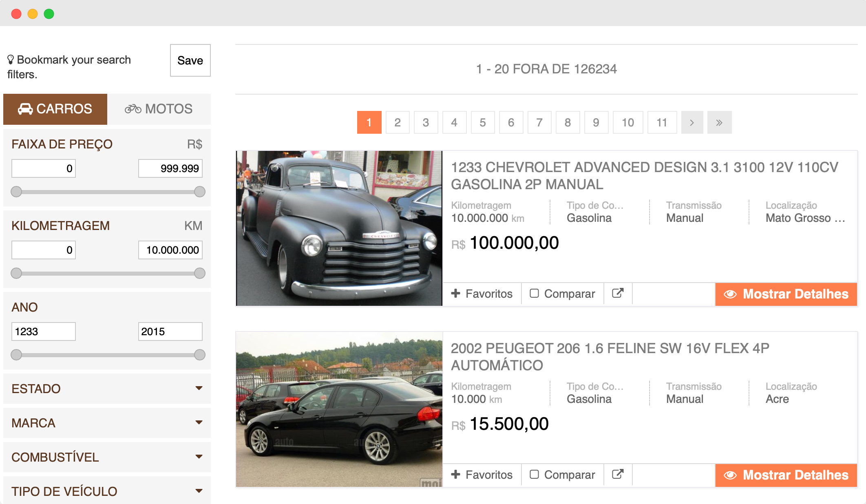Open external link icon on Peugeot listing
This screenshot has height=504, width=866.
click(x=618, y=474)
